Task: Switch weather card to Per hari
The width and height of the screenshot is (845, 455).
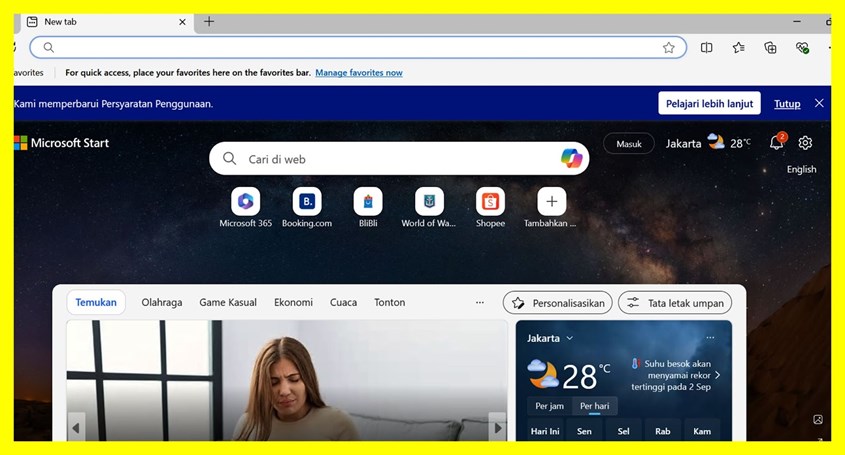Action: 594,406
